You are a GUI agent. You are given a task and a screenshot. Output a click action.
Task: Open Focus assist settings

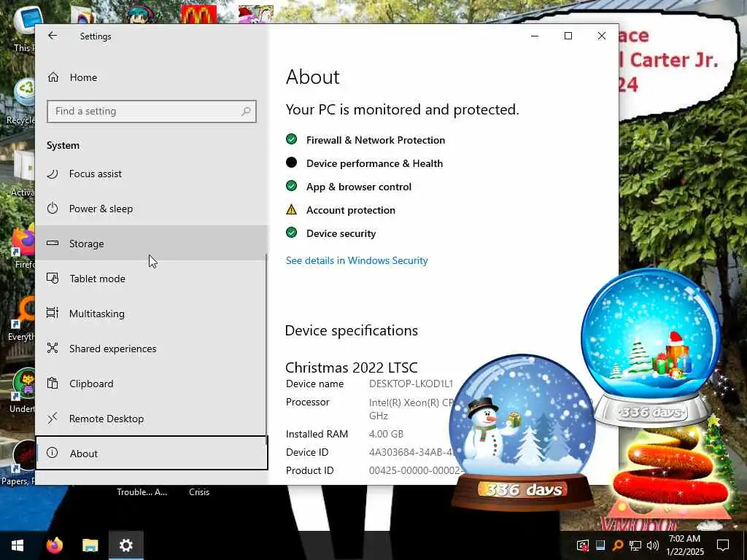coord(152,174)
